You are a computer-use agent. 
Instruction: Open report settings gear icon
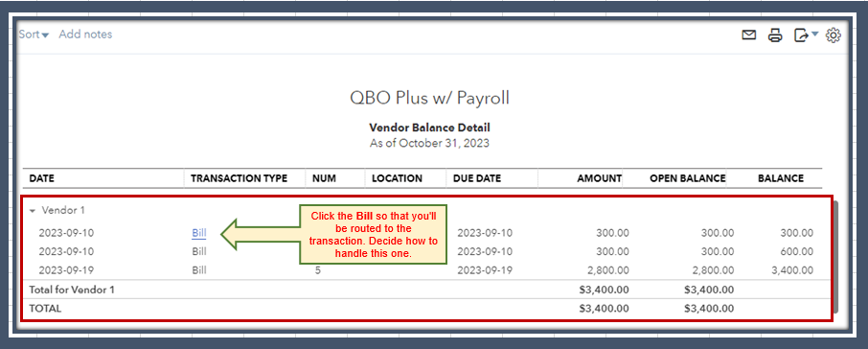tap(834, 35)
